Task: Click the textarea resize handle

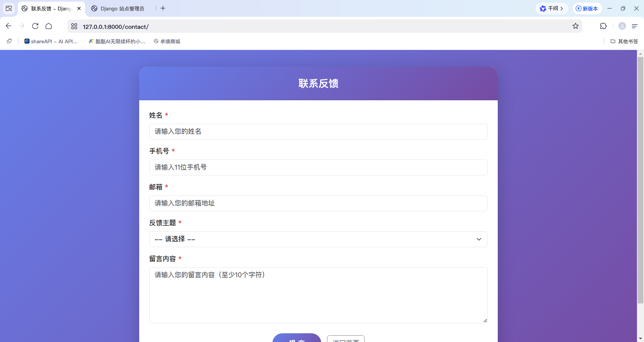Action: pyautogui.click(x=485, y=321)
